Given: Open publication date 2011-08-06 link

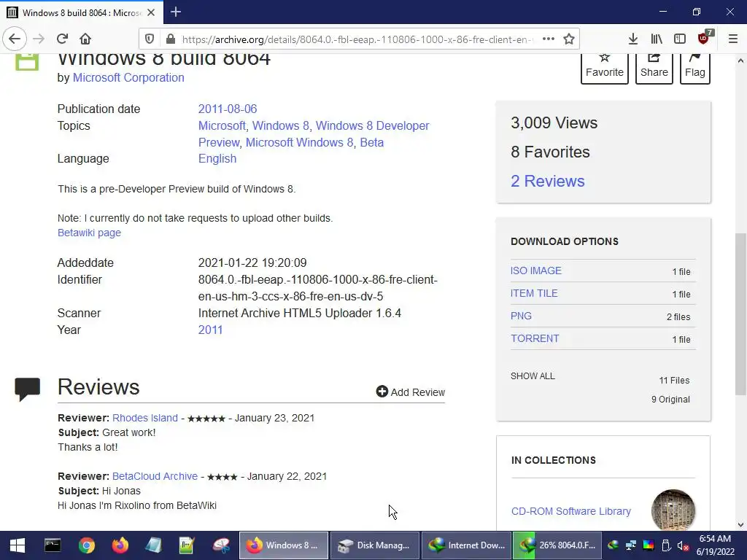Looking at the screenshot, I should tap(228, 109).
